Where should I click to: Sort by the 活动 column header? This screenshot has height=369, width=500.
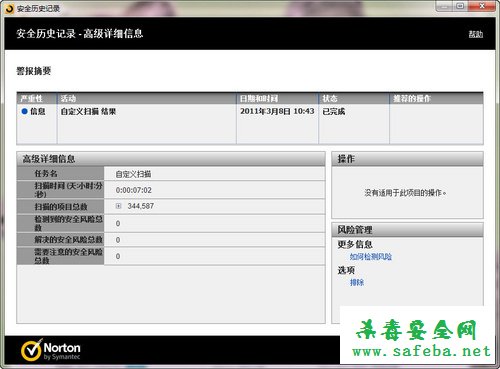tap(147, 98)
